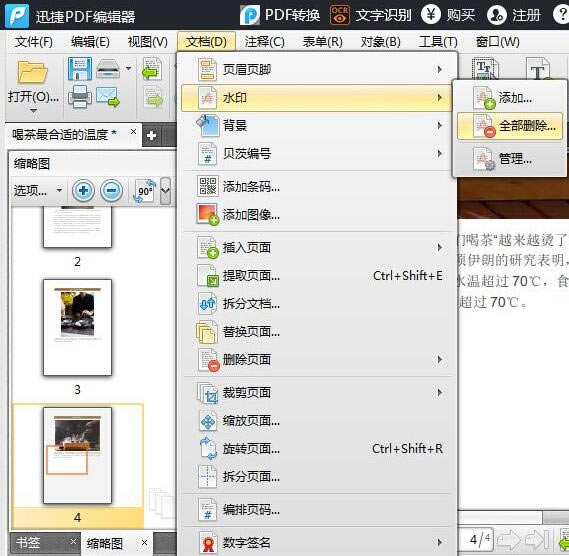This screenshot has width=569, height=556.
Task: Choose 替换页面... menu entry
Action: pyautogui.click(x=317, y=332)
